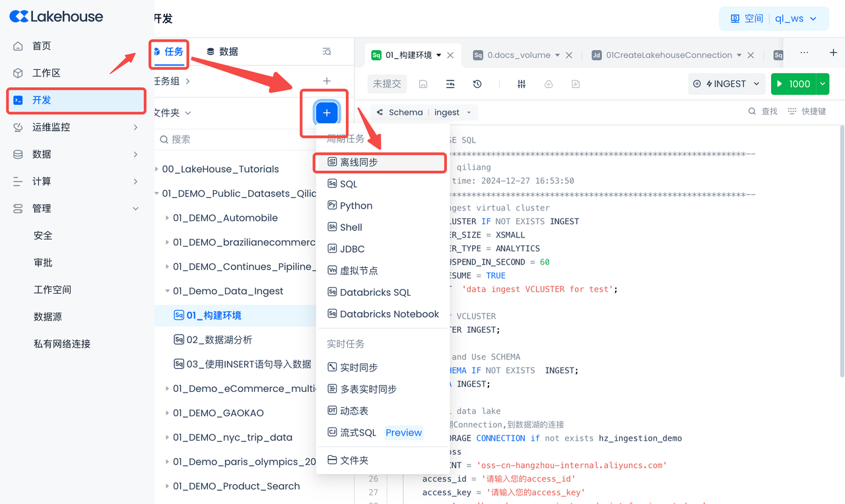The height and width of the screenshot is (504, 845).
Task: Close the 0.docs_volume tab
Action: (x=569, y=55)
